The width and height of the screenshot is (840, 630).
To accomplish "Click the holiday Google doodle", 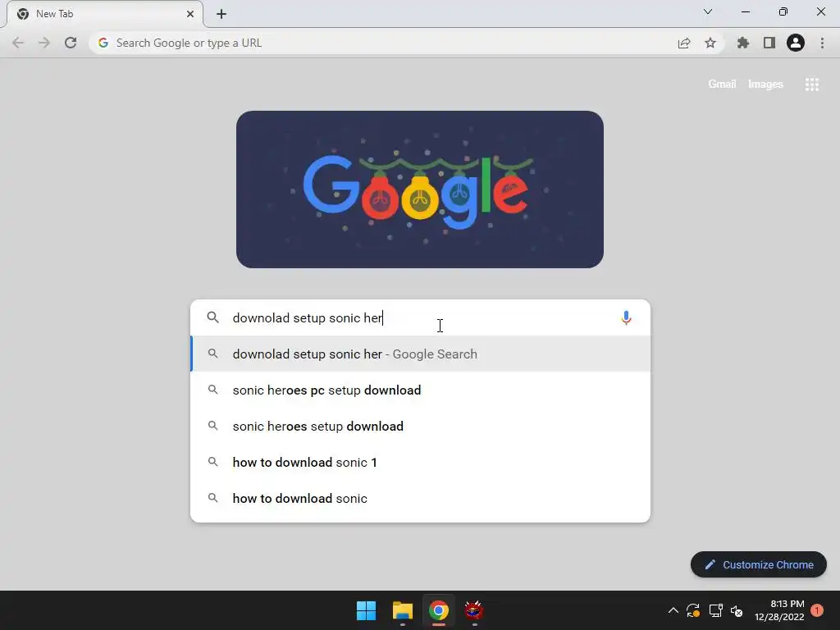I will pyautogui.click(x=420, y=189).
